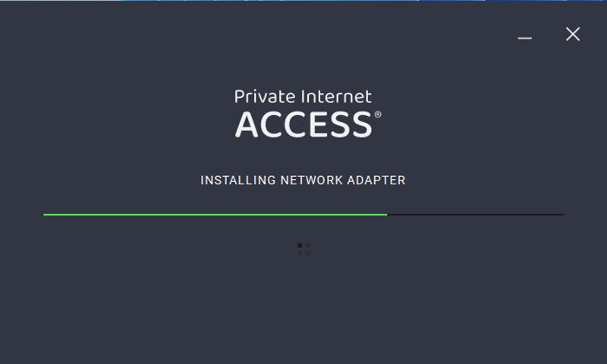607x364 pixels.
Task: Minimize the Private Internet Access installer window
Action: pos(524,38)
